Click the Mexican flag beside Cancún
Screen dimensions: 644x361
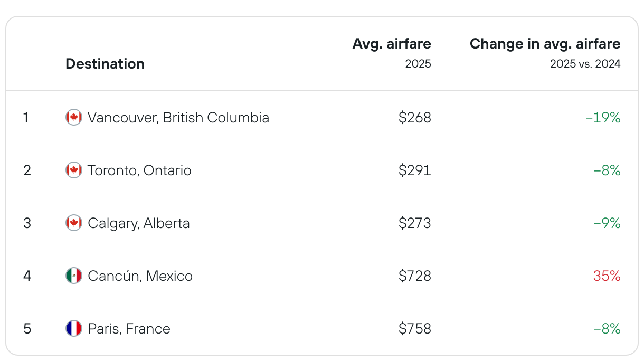[x=74, y=275]
